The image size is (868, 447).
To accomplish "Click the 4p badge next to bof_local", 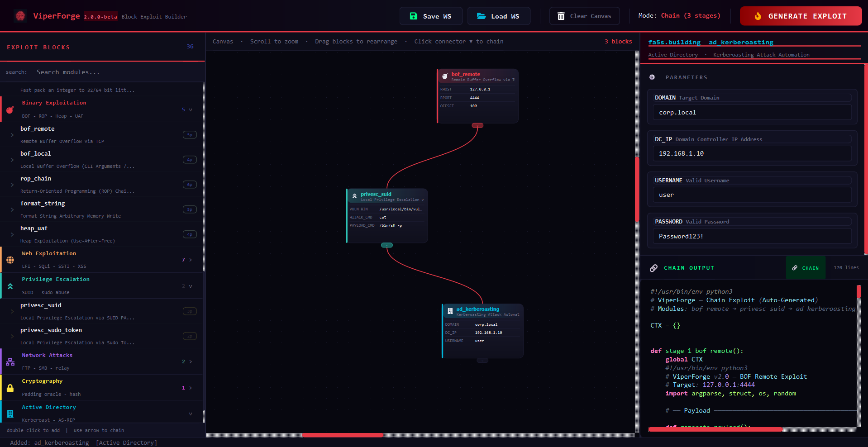I will click(190, 160).
